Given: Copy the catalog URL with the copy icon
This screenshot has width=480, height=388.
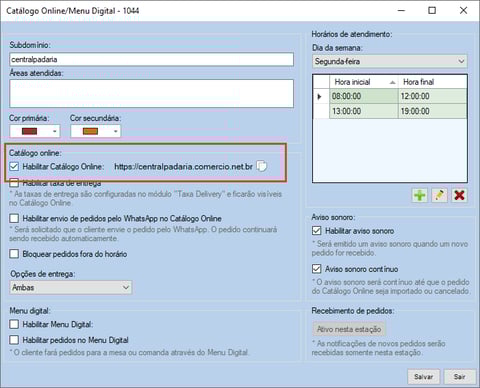Looking at the screenshot, I should 262,166.
